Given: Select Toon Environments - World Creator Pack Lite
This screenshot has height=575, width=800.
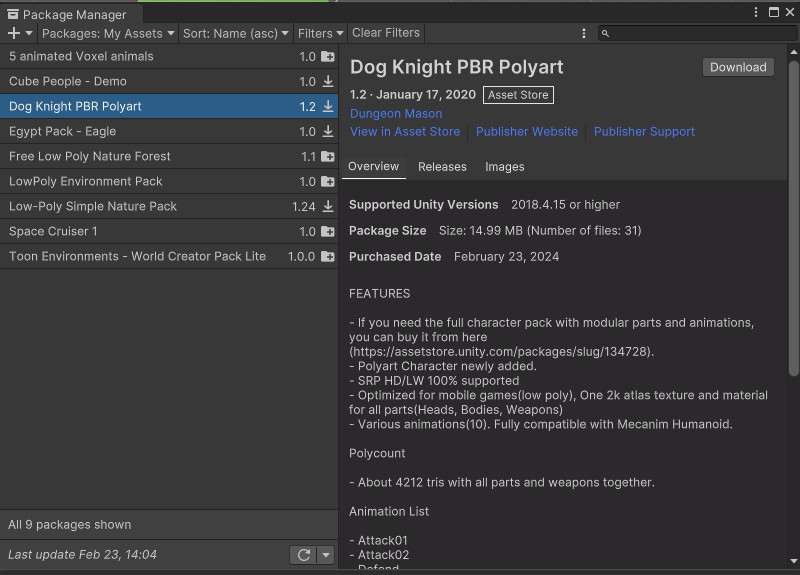Looking at the screenshot, I should pyautogui.click(x=169, y=256).
